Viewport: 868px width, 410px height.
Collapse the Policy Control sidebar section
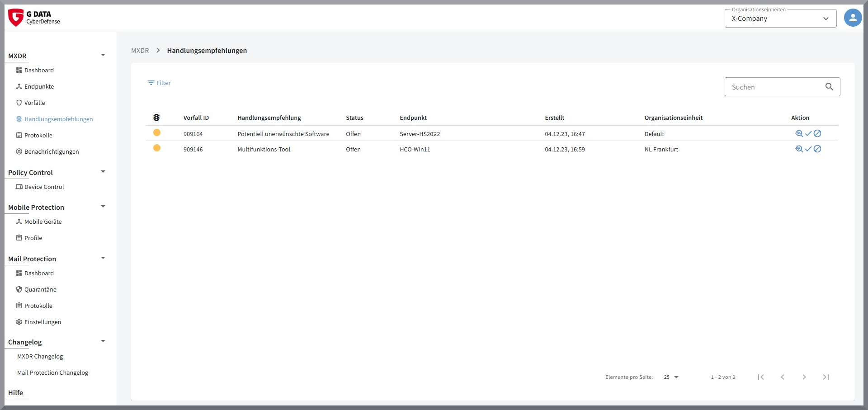(x=103, y=172)
